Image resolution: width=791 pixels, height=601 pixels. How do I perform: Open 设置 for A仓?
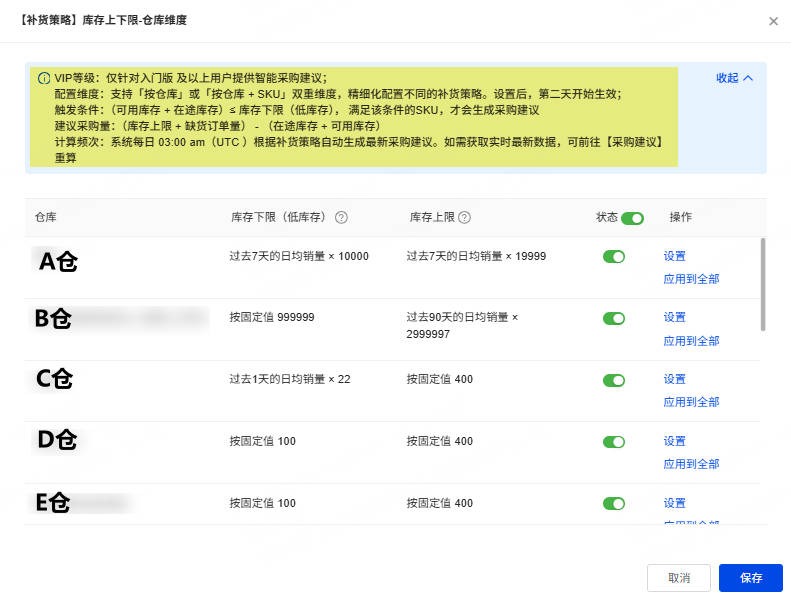click(x=674, y=256)
